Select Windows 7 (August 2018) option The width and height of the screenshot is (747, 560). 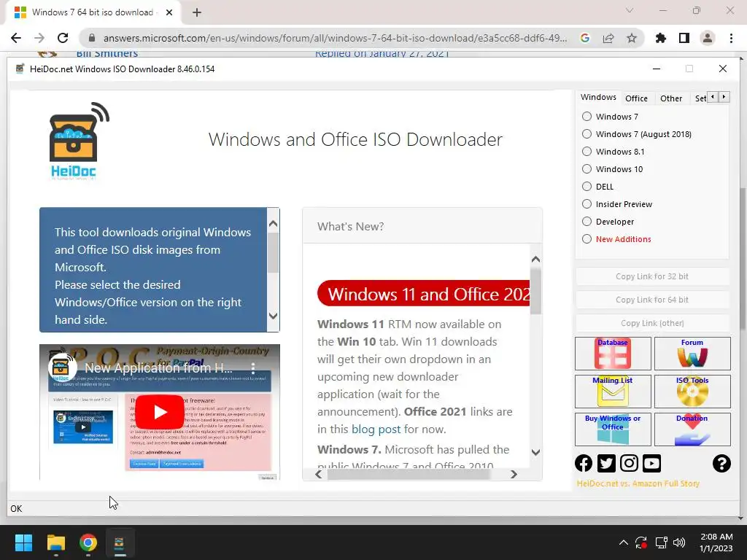(587, 134)
